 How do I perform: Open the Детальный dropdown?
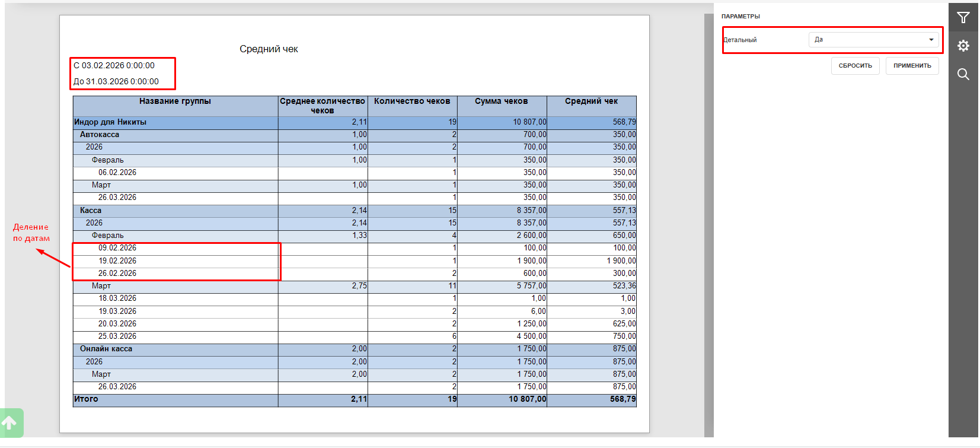[873, 40]
